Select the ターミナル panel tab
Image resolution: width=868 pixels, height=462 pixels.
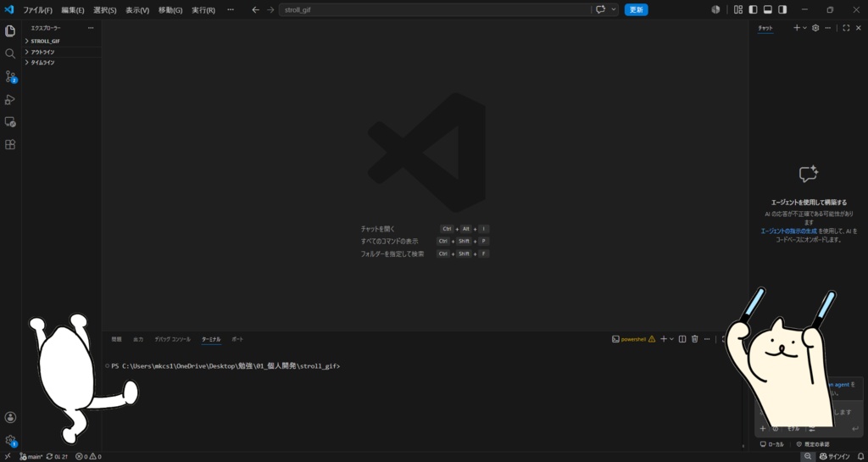click(x=211, y=339)
